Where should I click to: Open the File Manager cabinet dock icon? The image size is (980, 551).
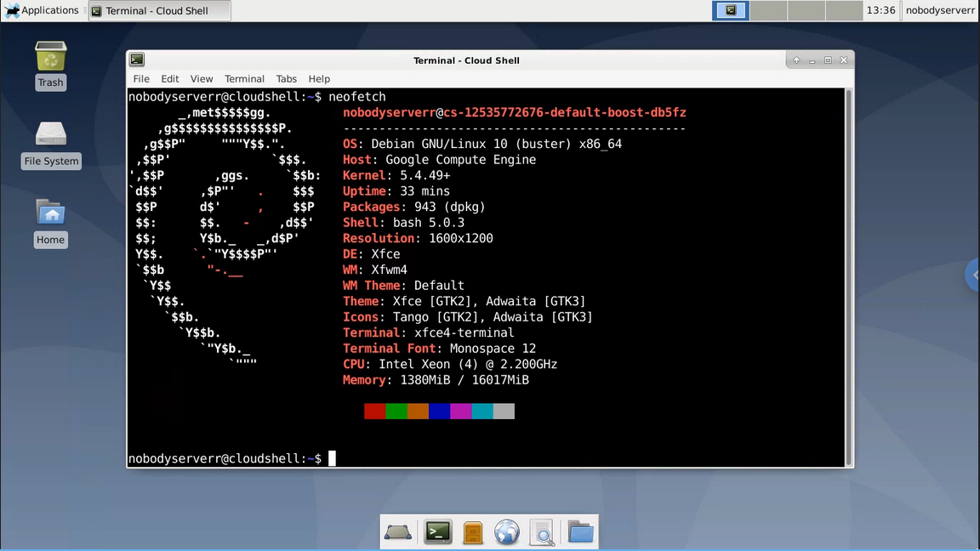click(x=473, y=533)
